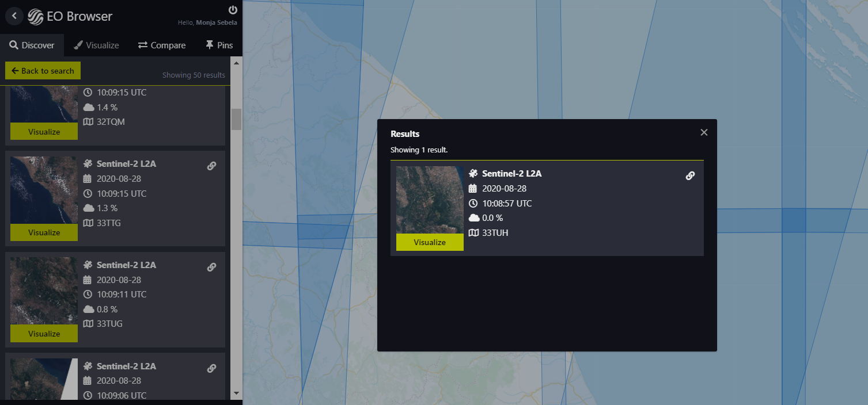868x405 pixels.
Task: Copy link icon for 33TUG result
Action: 211,267
